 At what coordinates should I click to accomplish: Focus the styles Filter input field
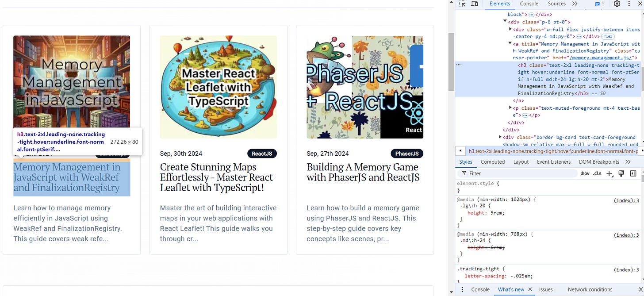tap(517, 173)
